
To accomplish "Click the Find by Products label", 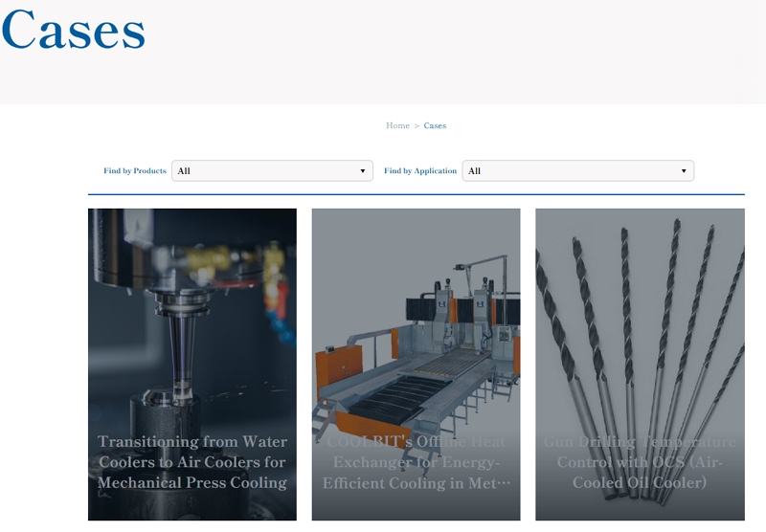I will (135, 171).
